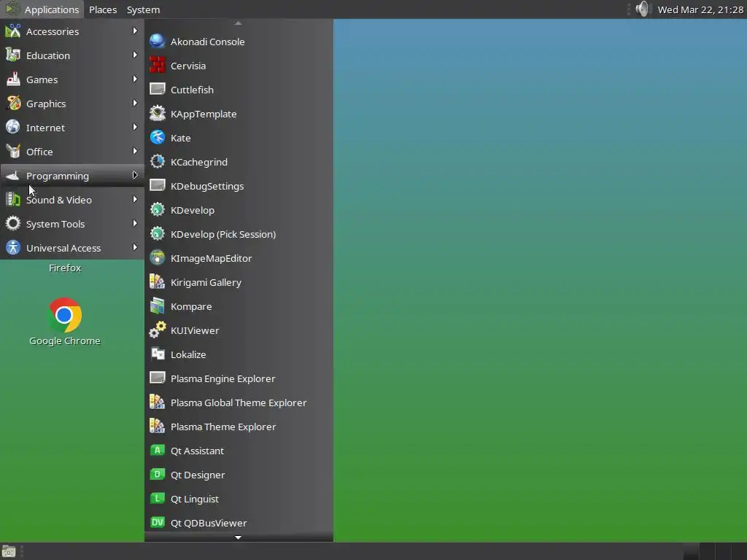This screenshot has width=747, height=560.
Task: Click the show desktop icon in bottom panel
Action: [x=9, y=551]
